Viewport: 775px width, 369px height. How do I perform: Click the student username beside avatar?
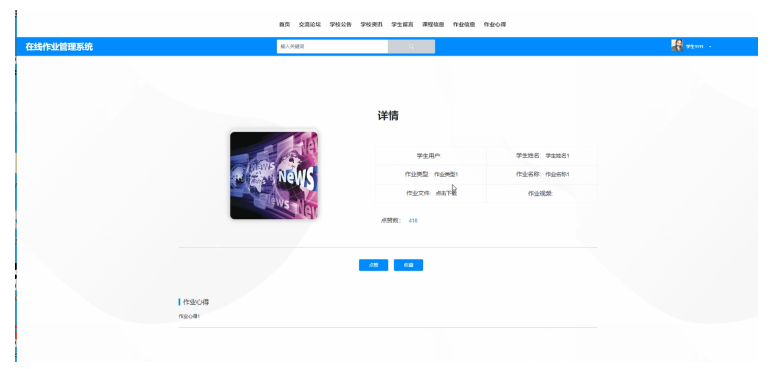click(x=694, y=47)
